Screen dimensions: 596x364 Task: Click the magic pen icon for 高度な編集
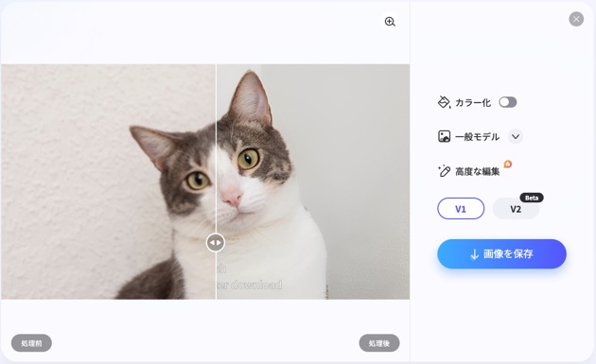point(444,171)
